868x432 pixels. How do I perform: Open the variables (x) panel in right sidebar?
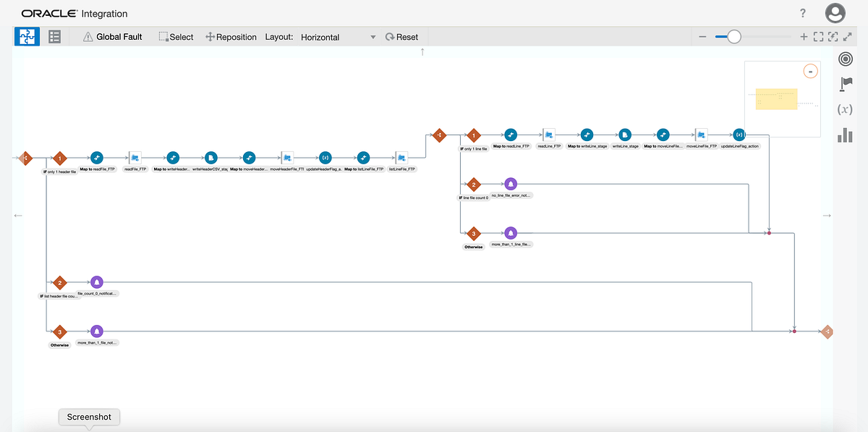(x=846, y=110)
